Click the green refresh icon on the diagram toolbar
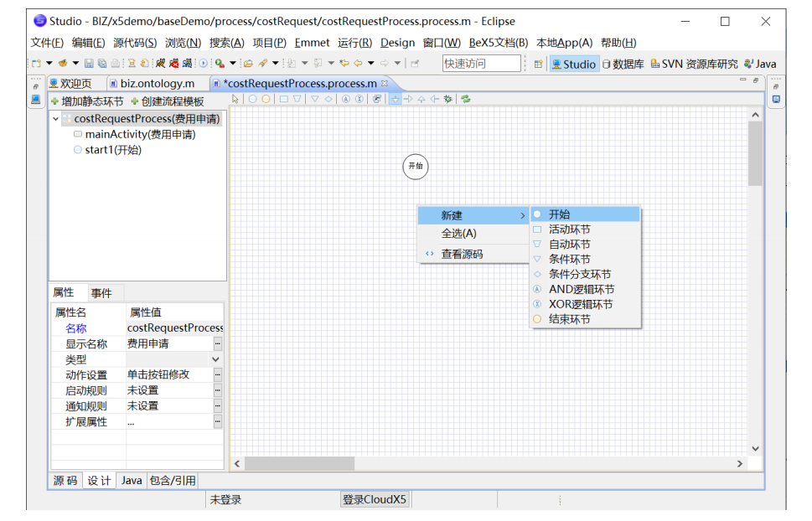The image size is (812, 521). pos(466,100)
